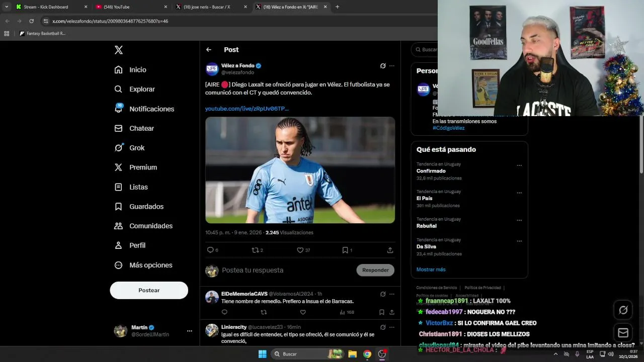The height and width of the screenshot is (362, 644).
Task: Open options for the El País trend
Action: point(519,193)
